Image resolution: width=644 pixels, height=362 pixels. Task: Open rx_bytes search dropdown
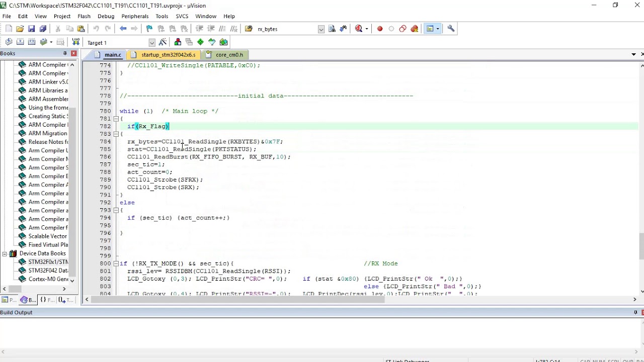(321, 29)
